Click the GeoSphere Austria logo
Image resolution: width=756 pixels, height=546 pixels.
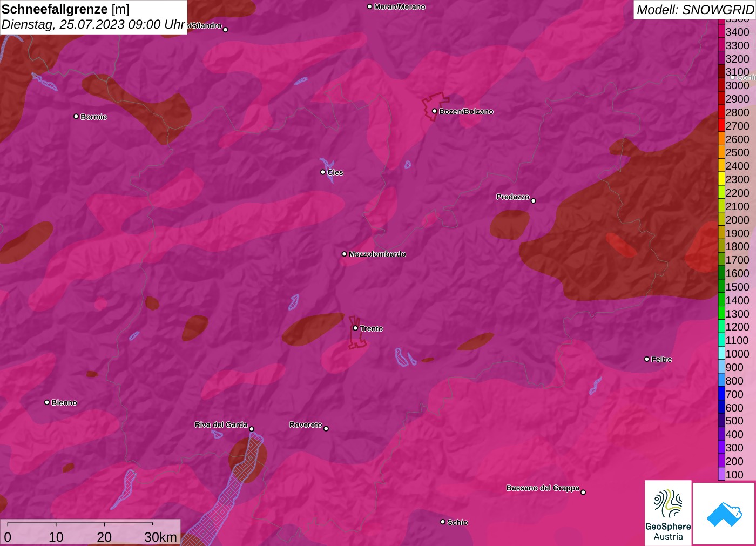click(x=668, y=513)
